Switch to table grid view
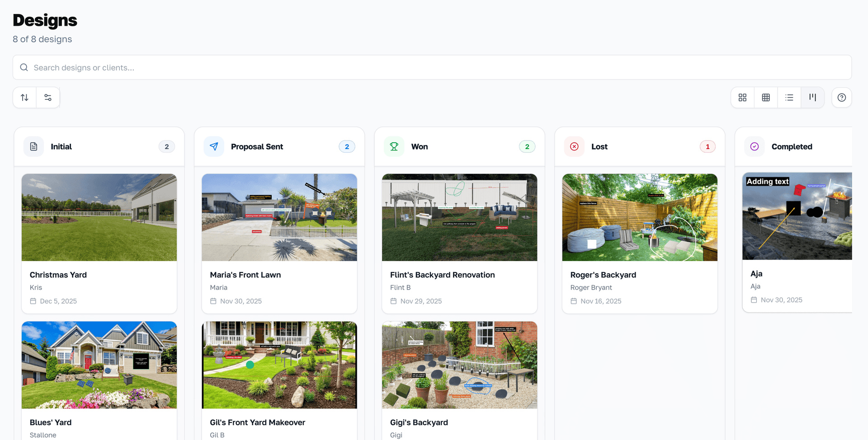868x440 pixels. (x=766, y=98)
